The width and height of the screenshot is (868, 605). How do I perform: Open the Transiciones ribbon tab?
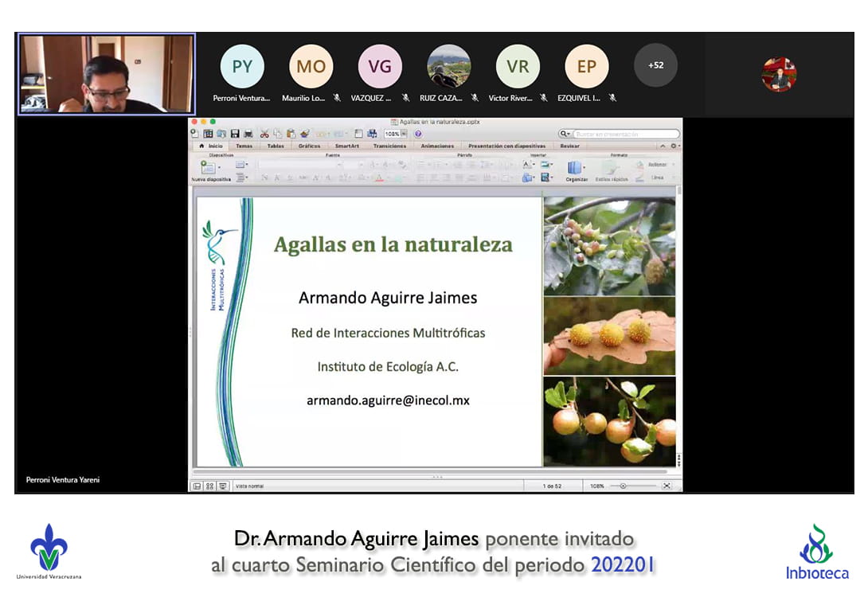(389, 146)
